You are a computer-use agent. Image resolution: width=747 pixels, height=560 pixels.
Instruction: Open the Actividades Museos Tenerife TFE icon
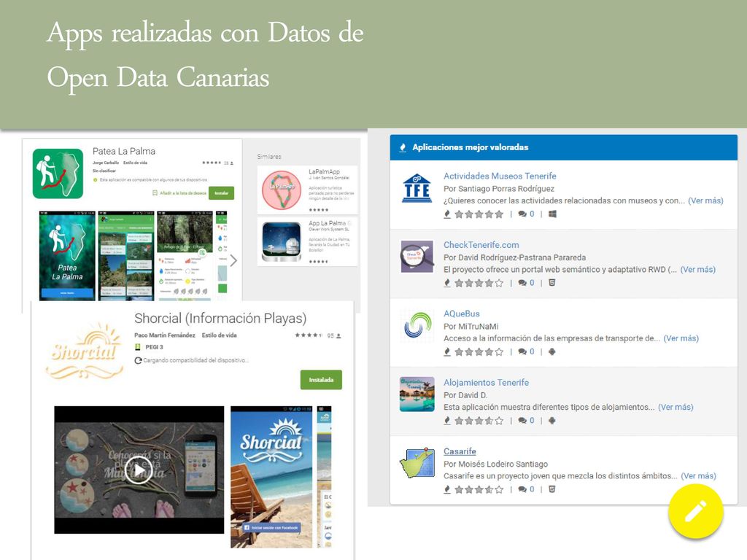[417, 188]
